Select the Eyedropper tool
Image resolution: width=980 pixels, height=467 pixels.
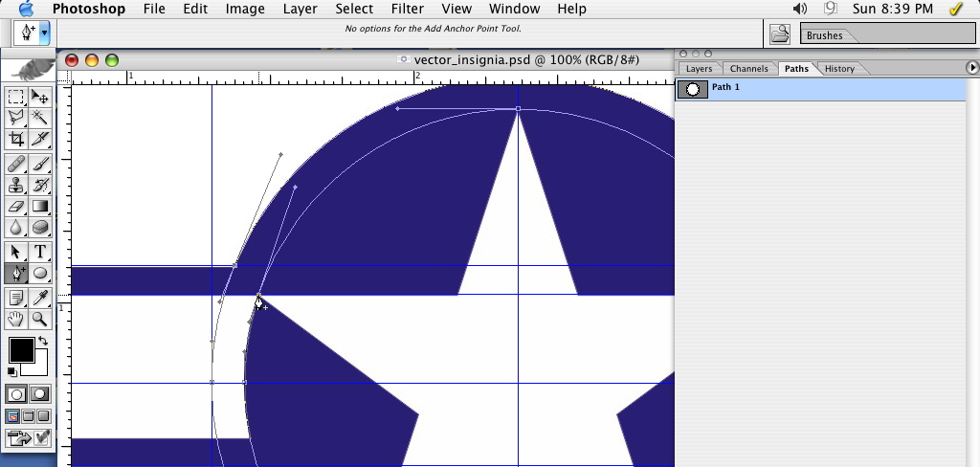(40, 299)
